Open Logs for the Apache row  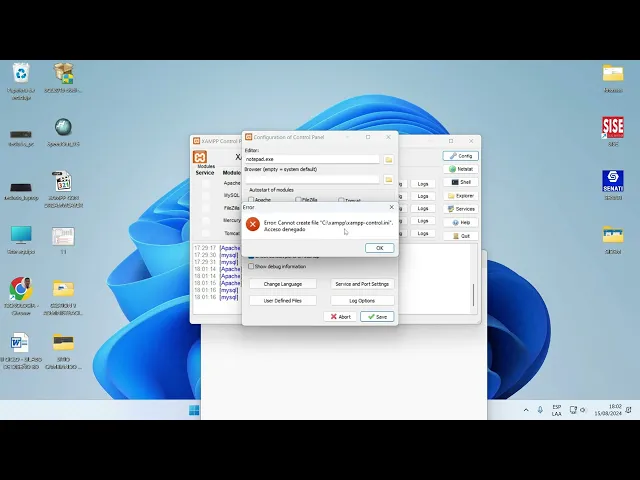422,184
